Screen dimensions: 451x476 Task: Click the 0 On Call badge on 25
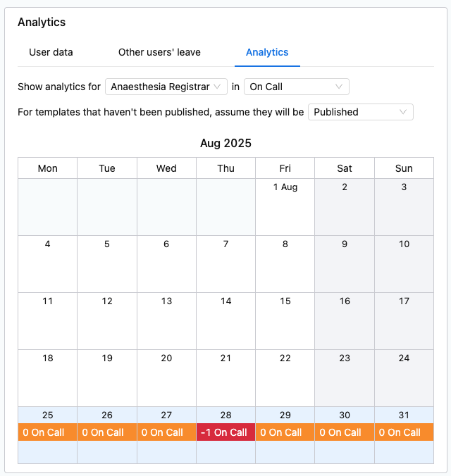coord(47,432)
